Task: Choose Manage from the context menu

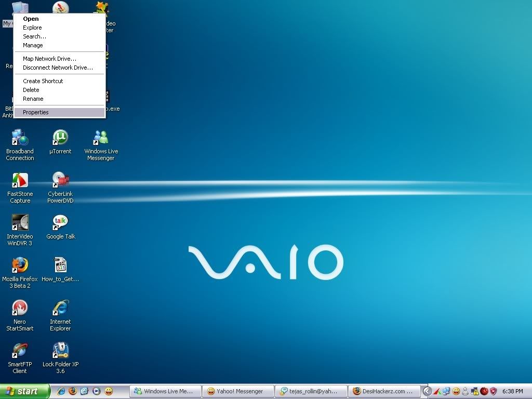Action: pyautogui.click(x=59, y=45)
